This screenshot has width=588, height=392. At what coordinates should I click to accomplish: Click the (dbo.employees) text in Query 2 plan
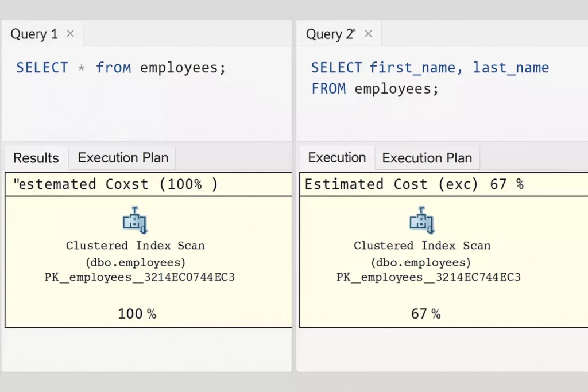coord(421,262)
